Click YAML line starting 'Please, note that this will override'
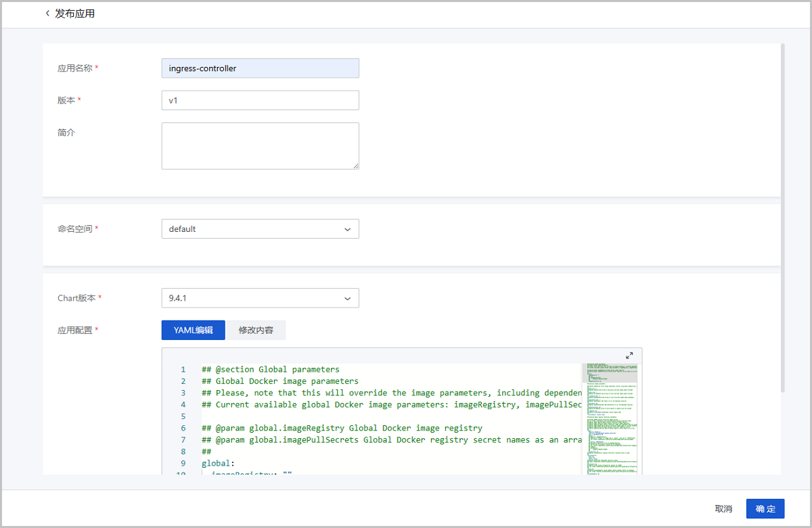812x528 pixels. pos(391,393)
